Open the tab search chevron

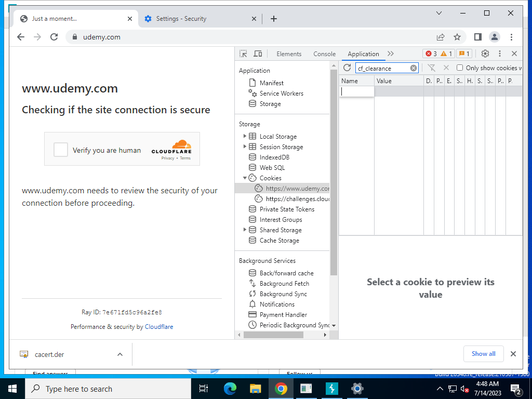(438, 13)
